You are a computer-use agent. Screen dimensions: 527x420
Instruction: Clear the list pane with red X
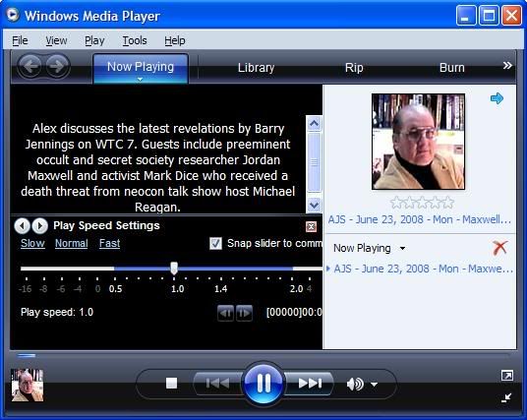[x=499, y=248]
